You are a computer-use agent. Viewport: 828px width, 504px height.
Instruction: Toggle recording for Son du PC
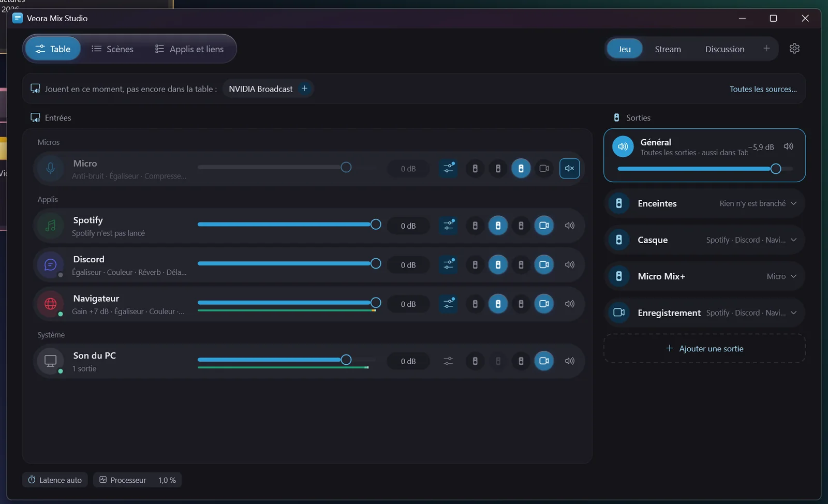click(544, 361)
